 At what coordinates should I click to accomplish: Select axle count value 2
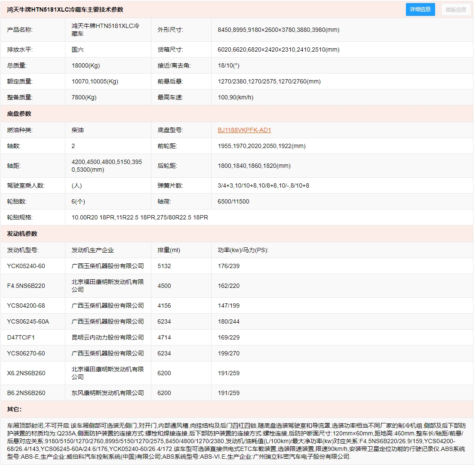point(74,146)
